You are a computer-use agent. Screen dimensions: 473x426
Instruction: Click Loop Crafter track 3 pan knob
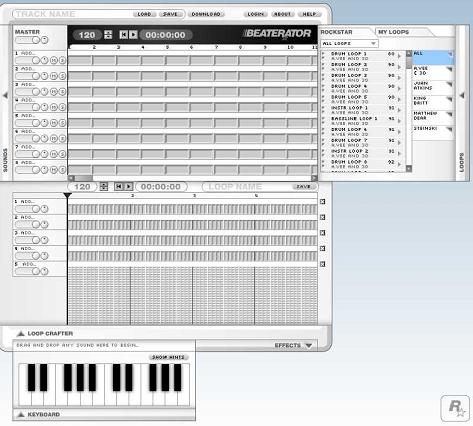[45, 240]
